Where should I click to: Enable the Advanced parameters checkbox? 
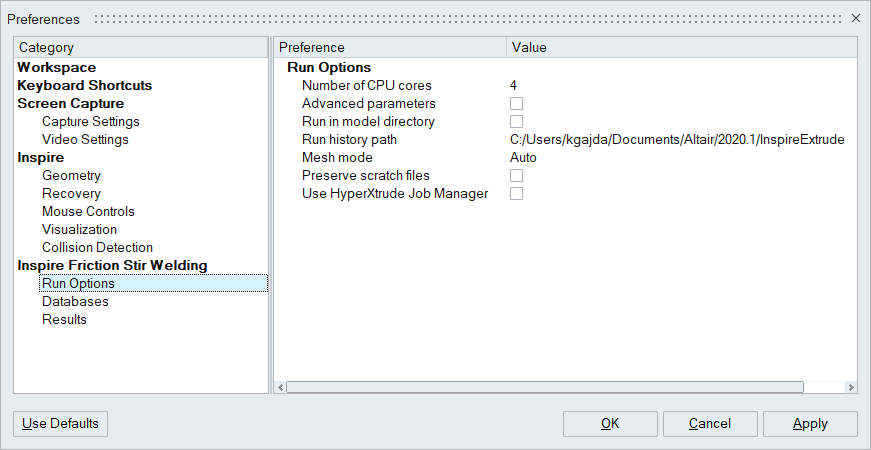(517, 104)
